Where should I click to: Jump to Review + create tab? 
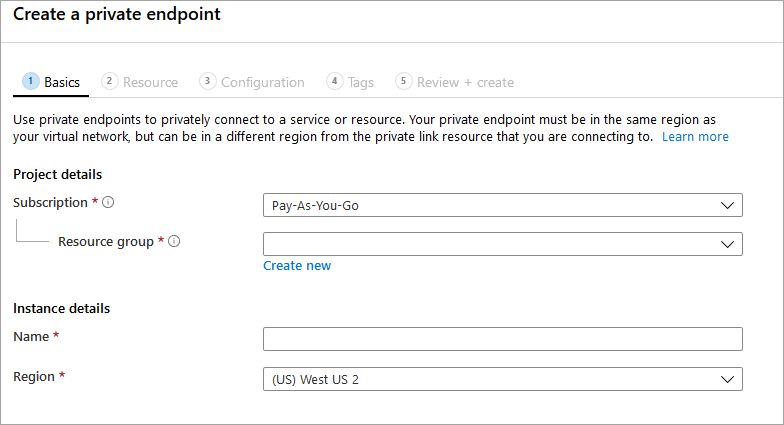[x=467, y=82]
